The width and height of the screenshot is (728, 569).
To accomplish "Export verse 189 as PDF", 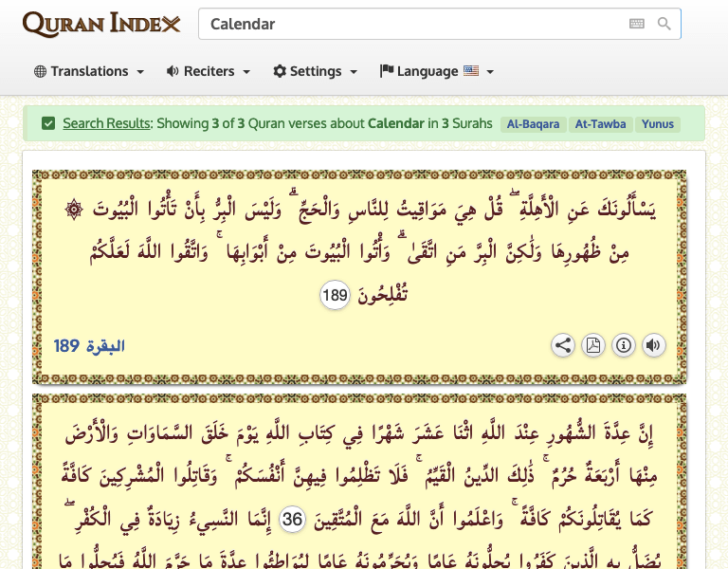I will click(x=593, y=345).
